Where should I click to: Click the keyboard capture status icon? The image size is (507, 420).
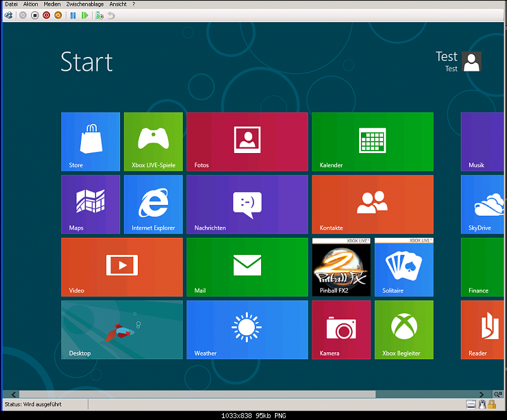(471, 404)
